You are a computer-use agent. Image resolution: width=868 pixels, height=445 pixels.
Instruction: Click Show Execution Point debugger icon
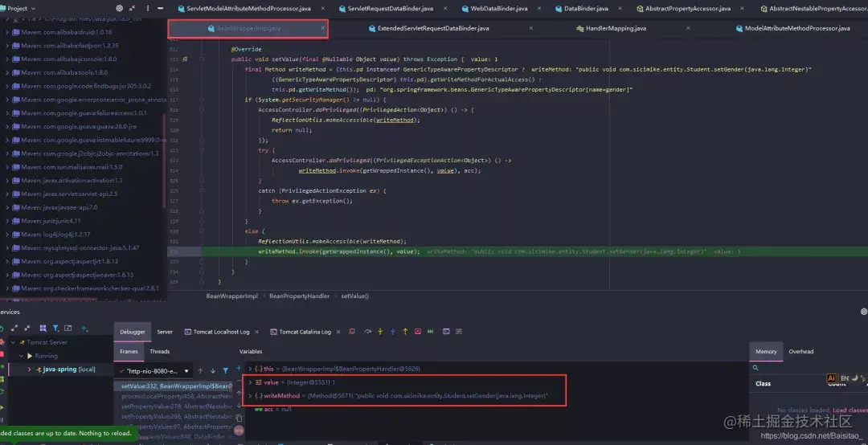(x=351, y=332)
